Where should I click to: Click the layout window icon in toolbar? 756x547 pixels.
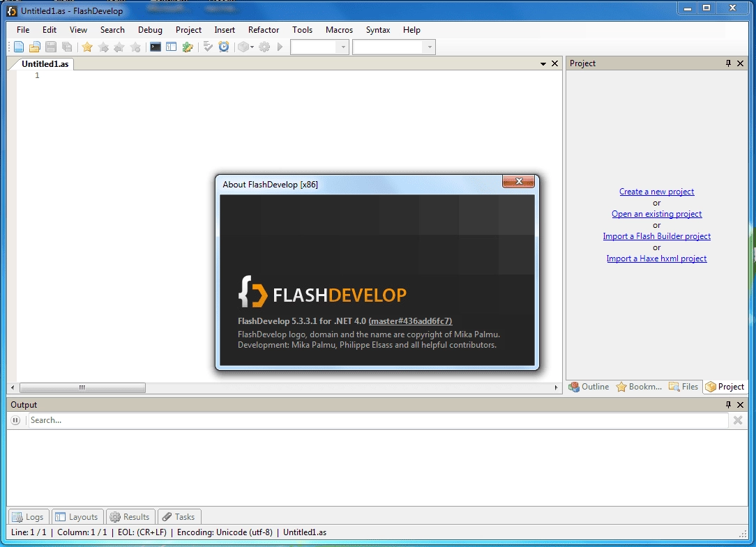click(171, 47)
